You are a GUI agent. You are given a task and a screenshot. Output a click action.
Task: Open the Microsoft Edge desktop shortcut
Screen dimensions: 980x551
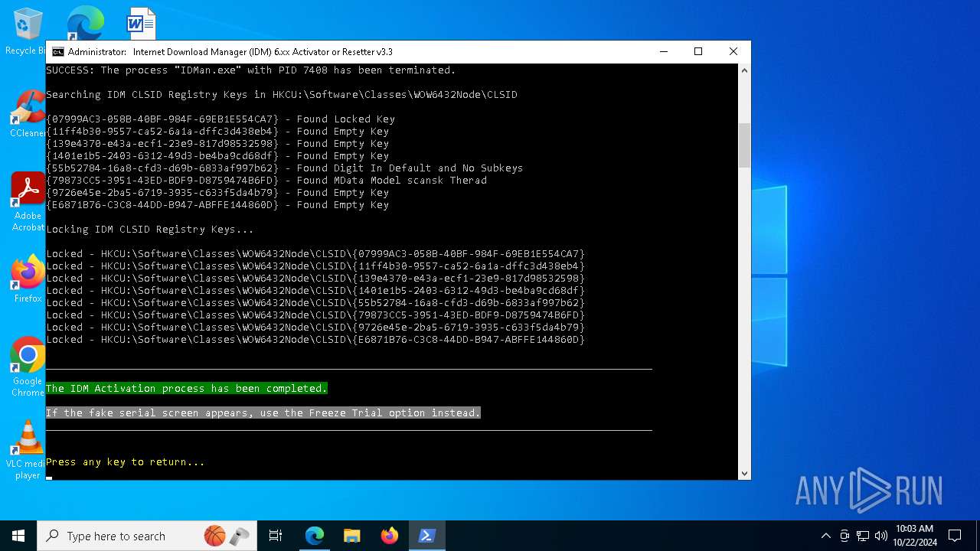[x=84, y=24]
